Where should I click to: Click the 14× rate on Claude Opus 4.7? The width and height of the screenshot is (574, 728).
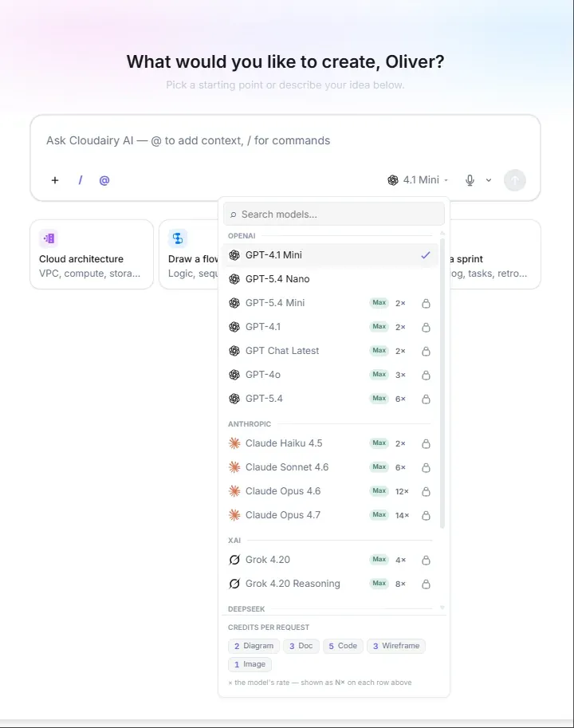click(x=402, y=515)
